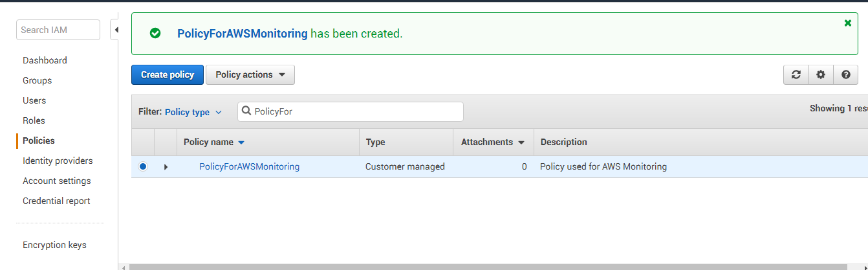Click the horizontal scrollbar at the bottom
Screen dimensions: 868x270
point(498,267)
